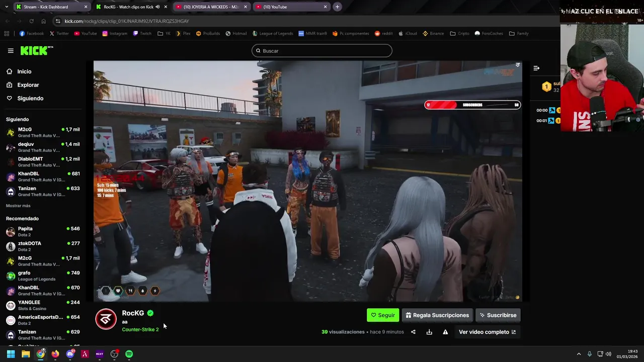Click the RocKG channel name
The image size is (644, 362).
[133, 313]
